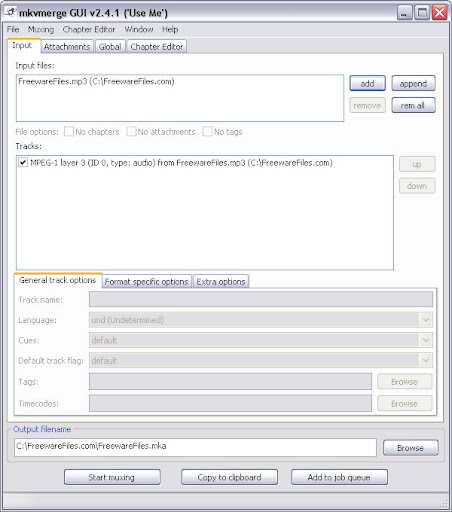The image size is (452, 512).
Task: Close the mkvmerge GUI window
Action: [439, 13]
